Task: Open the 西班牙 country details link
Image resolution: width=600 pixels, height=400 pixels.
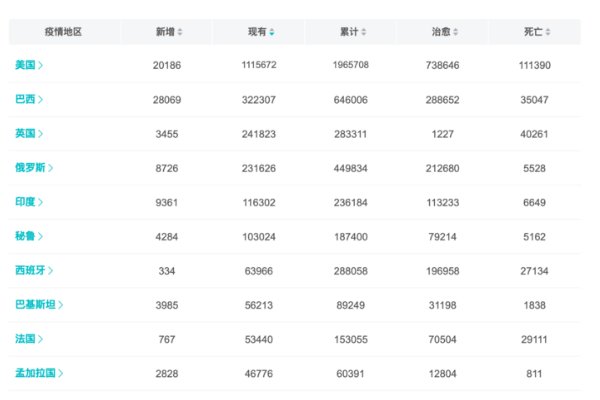Action: (34, 270)
